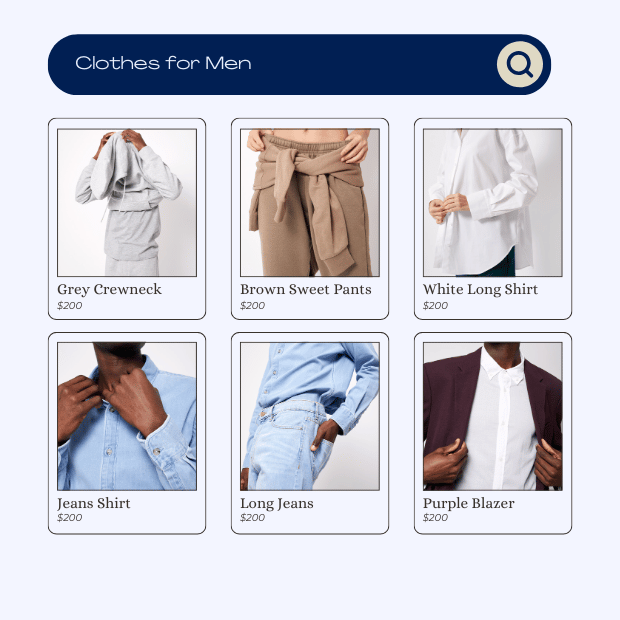Open the Purple Blazer product photo
The height and width of the screenshot is (620, 620).
click(493, 416)
